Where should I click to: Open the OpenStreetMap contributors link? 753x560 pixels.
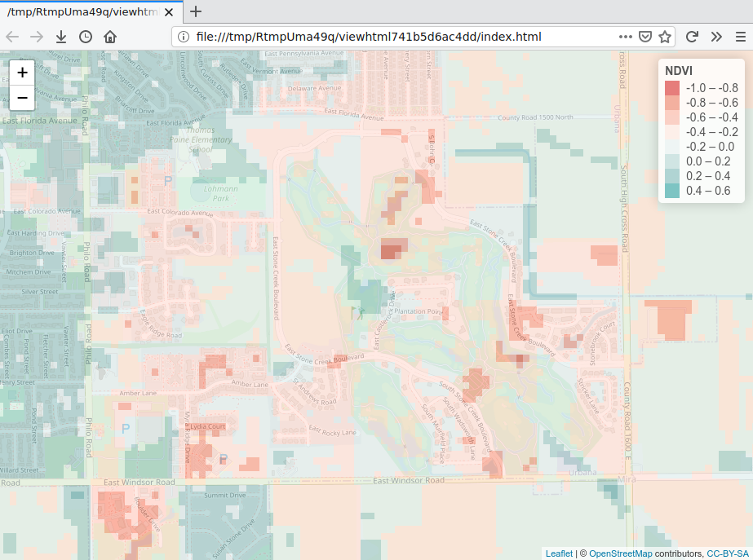point(620,553)
